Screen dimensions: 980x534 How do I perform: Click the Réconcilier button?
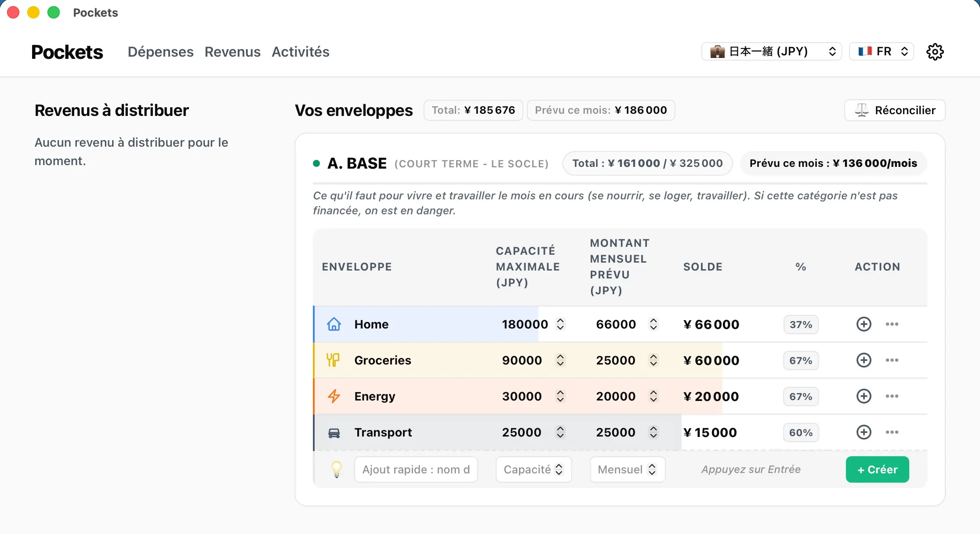click(895, 110)
